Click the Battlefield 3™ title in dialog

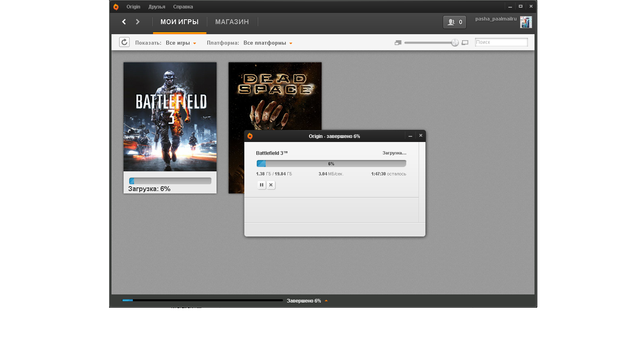click(272, 153)
